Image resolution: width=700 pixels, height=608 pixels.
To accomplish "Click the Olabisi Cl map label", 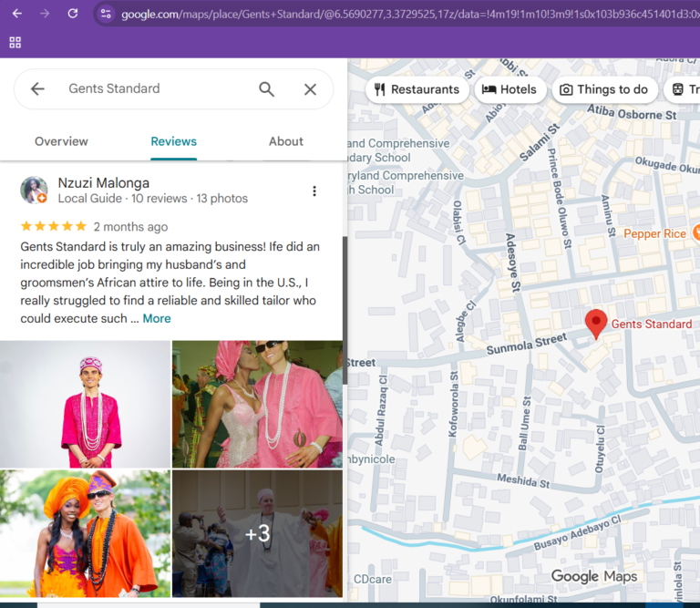I will (x=459, y=222).
